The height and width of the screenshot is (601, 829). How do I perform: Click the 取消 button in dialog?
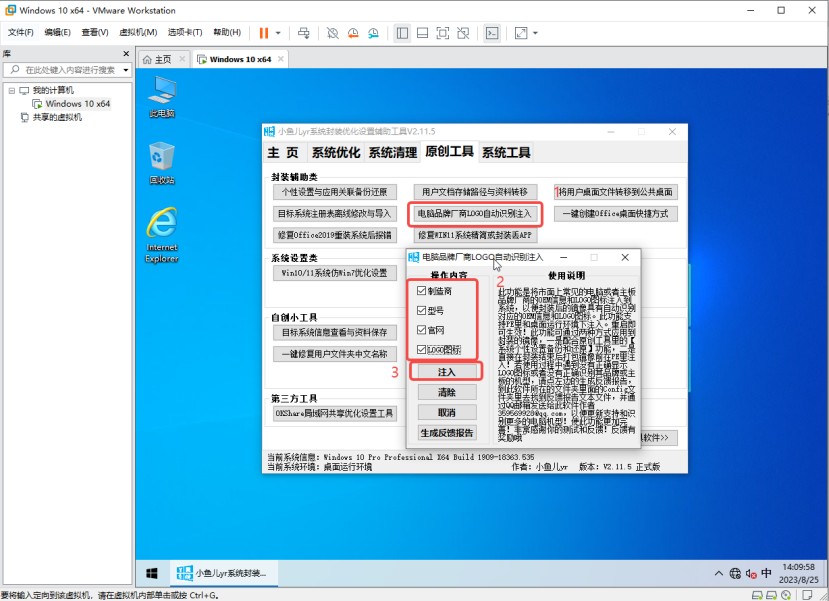447,412
